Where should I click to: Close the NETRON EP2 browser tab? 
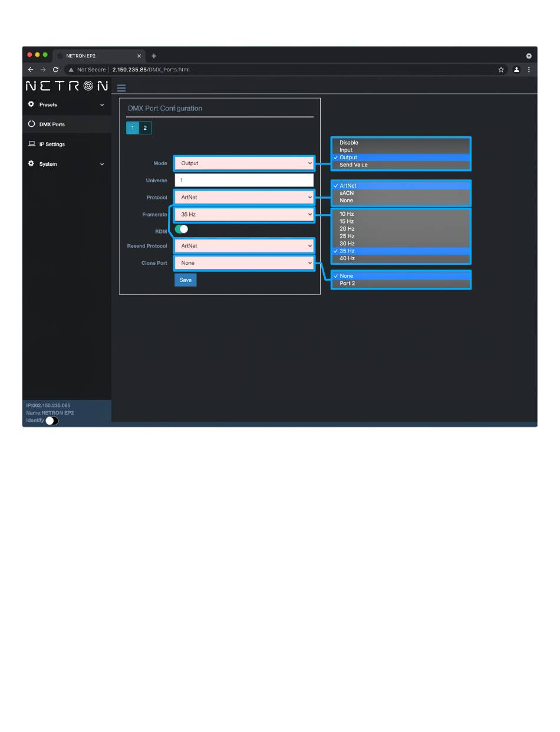coord(139,56)
